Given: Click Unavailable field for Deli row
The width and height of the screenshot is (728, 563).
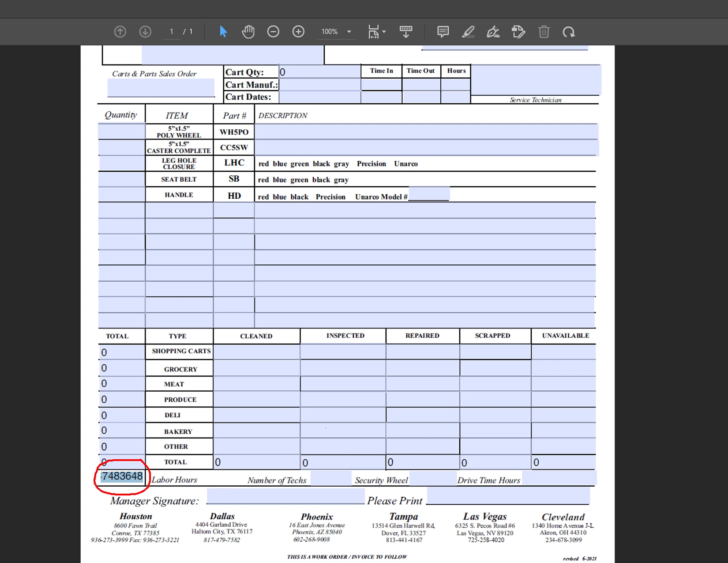Looking at the screenshot, I should 563,415.
